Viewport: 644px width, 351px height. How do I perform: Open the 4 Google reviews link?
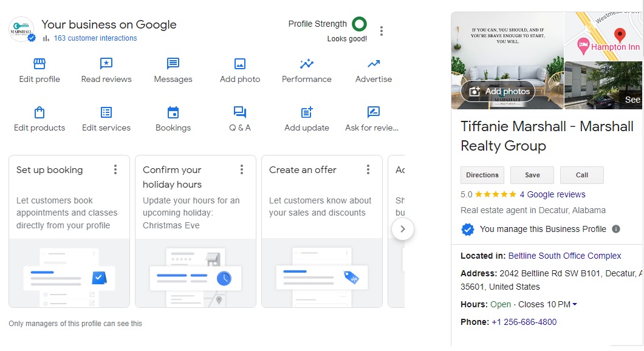tap(552, 194)
